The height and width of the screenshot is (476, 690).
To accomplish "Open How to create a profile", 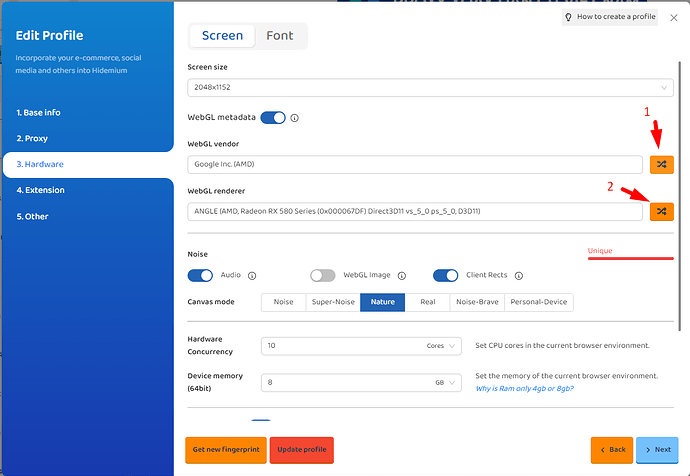I will point(610,17).
